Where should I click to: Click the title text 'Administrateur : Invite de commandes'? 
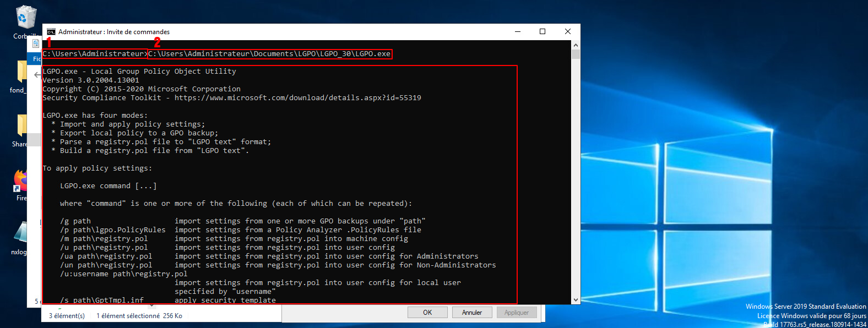pyautogui.click(x=114, y=32)
